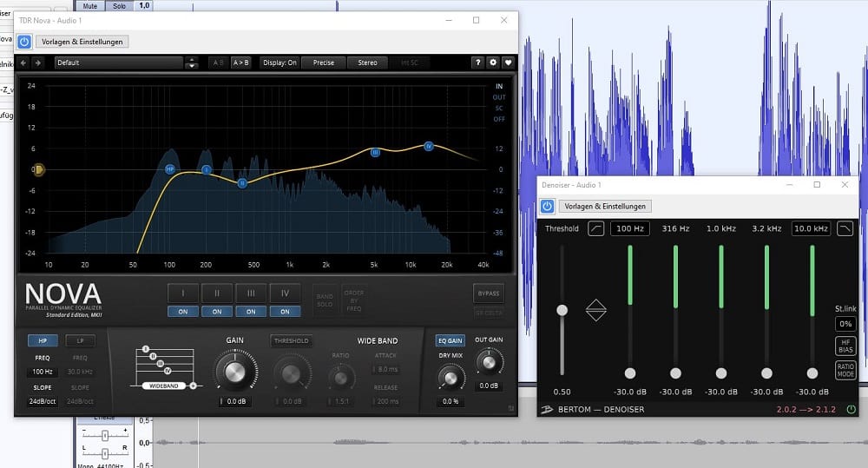Click GAIN value 0.0 dB field
The width and height of the screenshot is (868, 468).
point(235,401)
